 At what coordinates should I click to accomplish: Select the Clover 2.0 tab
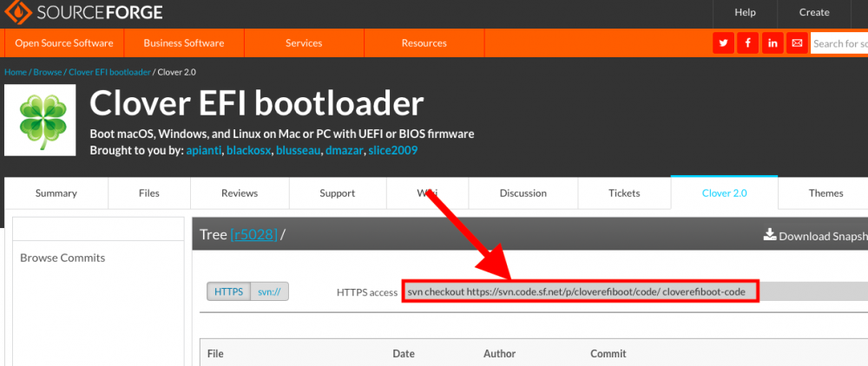pos(725,193)
